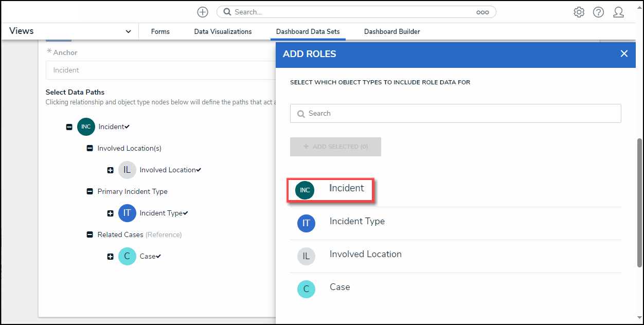
Task: Click the three-dots icon in search bar
Action: [x=482, y=12]
